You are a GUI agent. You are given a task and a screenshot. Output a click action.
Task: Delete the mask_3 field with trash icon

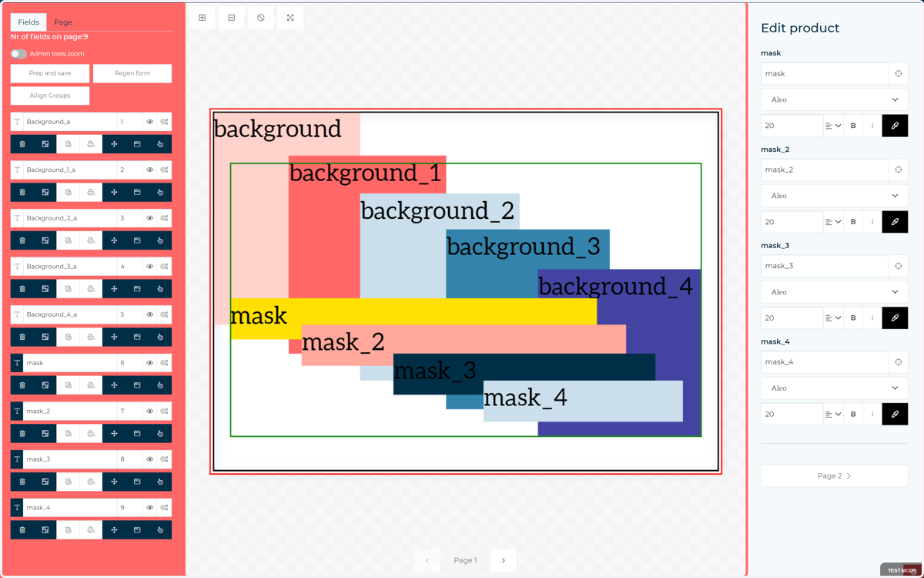[x=22, y=482]
